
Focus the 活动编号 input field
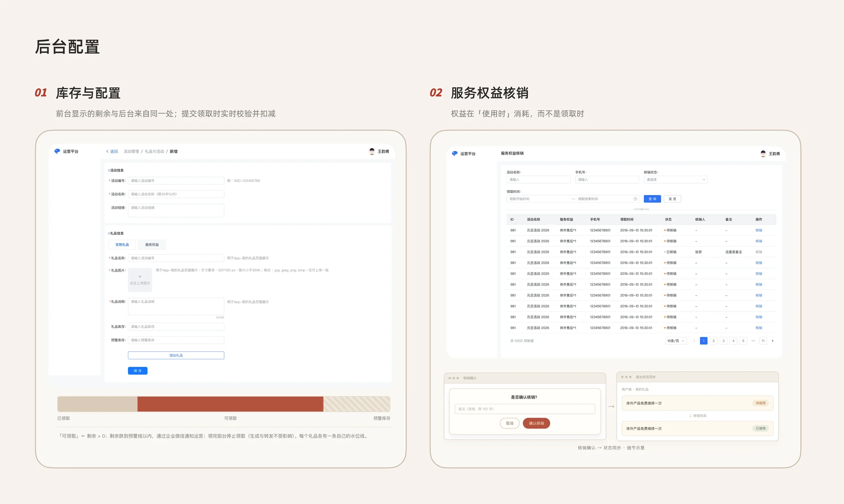point(176,181)
